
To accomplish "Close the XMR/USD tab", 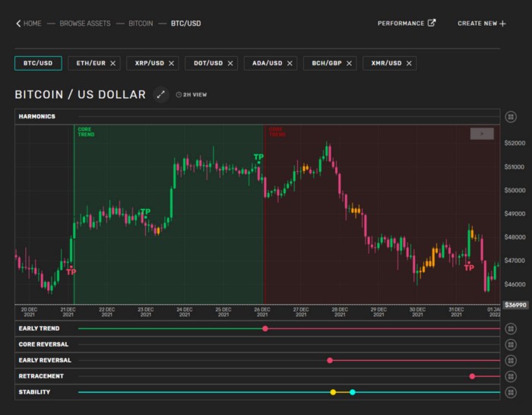I will coord(409,63).
